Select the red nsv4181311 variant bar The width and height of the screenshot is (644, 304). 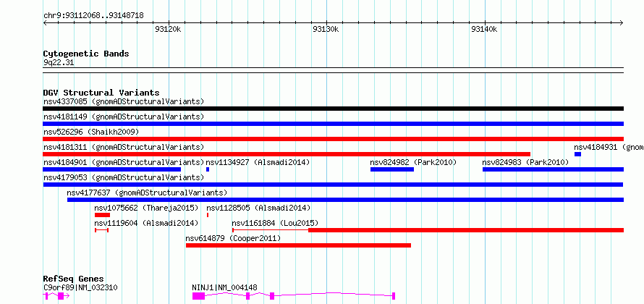click(x=287, y=154)
